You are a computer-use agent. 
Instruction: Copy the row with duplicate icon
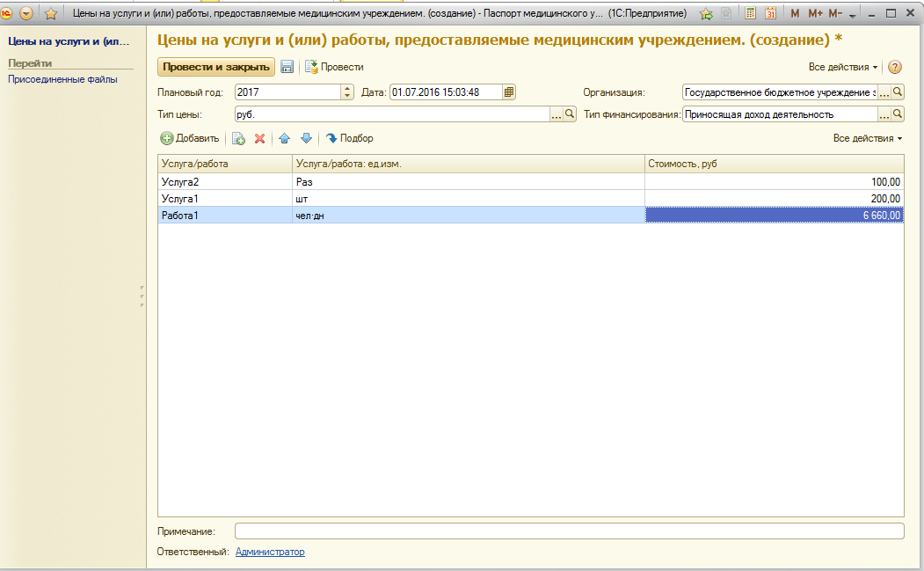(238, 138)
